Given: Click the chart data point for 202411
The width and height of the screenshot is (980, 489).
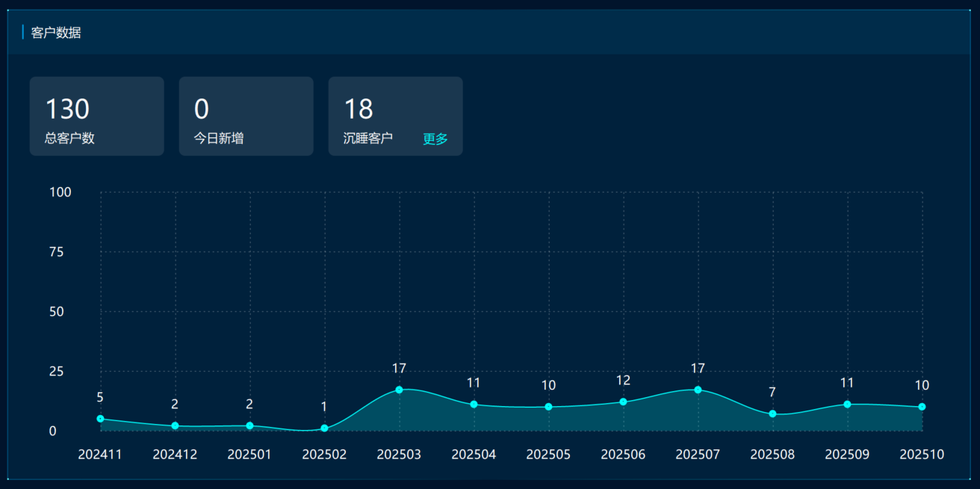Looking at the screenshot, I should pos(101,419).
